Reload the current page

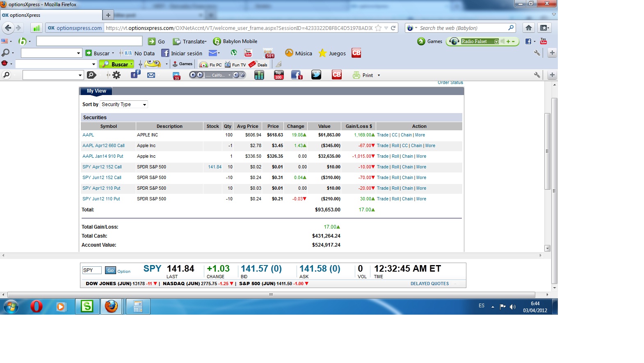click(x=393, y=28)
